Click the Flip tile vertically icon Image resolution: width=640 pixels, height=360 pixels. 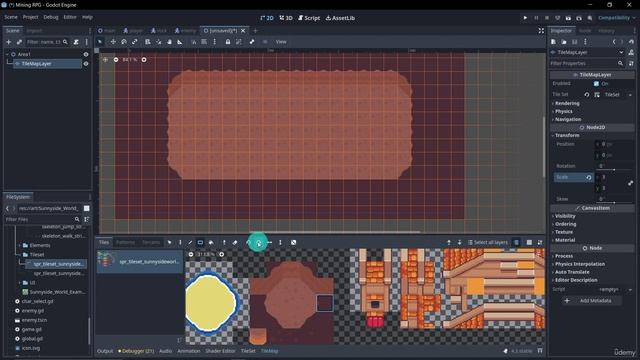tap(280, 242)
